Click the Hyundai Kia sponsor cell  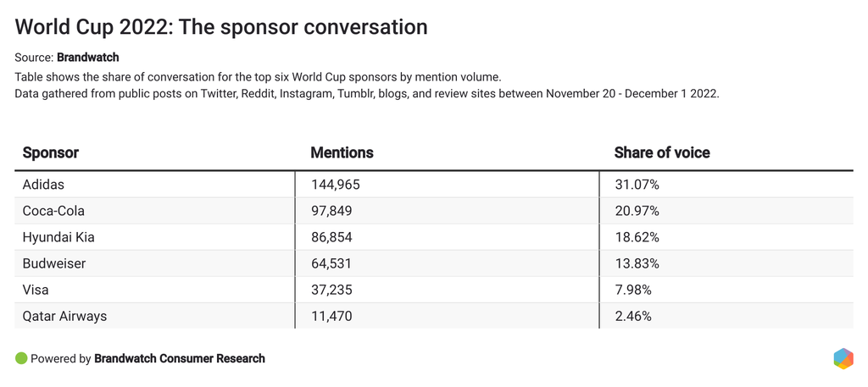(x=58, y=237)
